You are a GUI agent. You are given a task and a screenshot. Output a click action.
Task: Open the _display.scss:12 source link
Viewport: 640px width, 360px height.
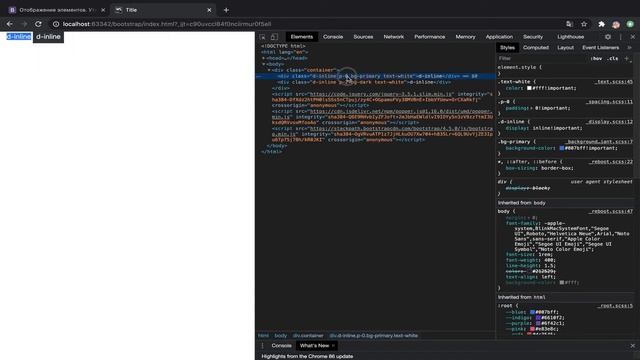(x=609, y=122)
